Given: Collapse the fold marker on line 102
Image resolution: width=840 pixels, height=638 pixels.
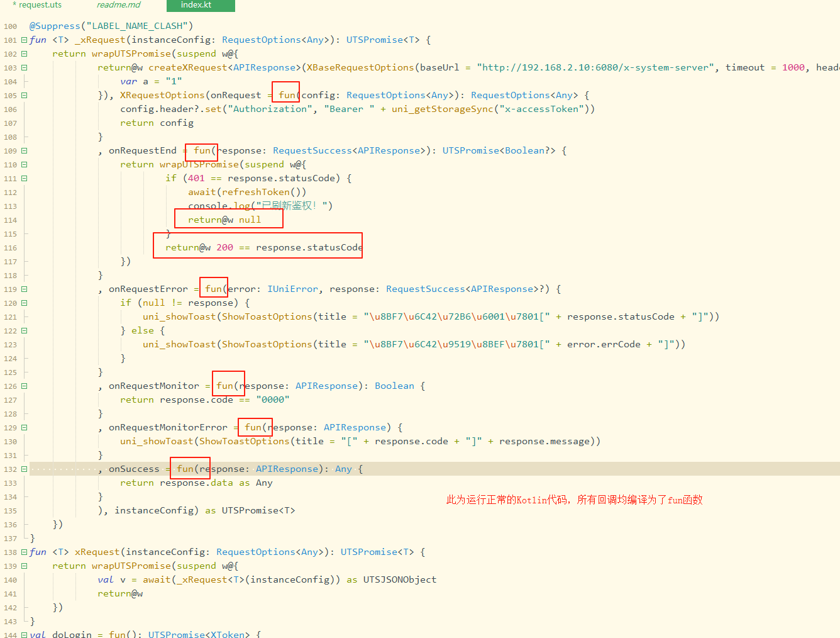Looking at the screenshot, I should 24,53.
